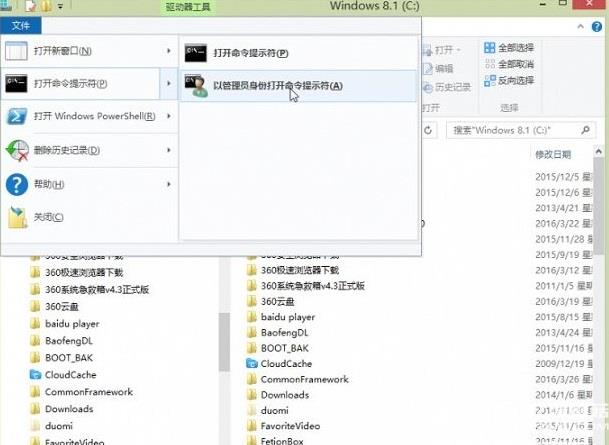Click the CloudCache folder icon in tree
The width and height of the screenshot is (609, 445).
coord(35,375)
